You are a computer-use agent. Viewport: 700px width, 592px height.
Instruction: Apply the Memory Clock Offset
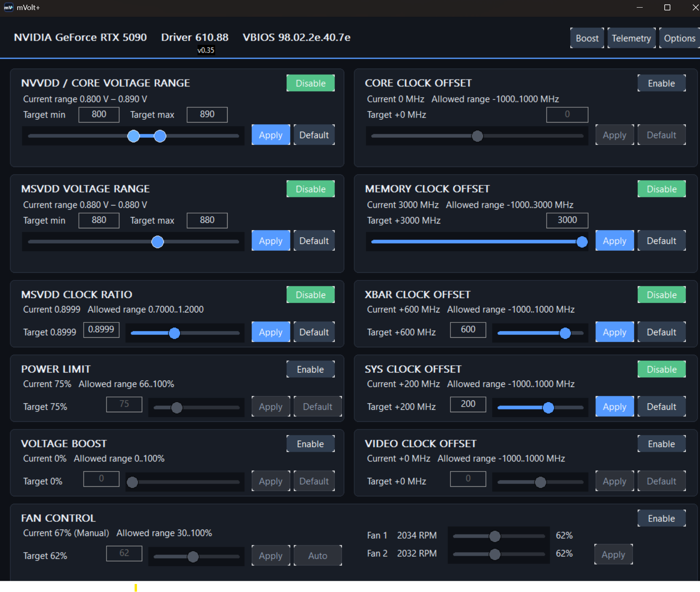(x=615, y=241)
